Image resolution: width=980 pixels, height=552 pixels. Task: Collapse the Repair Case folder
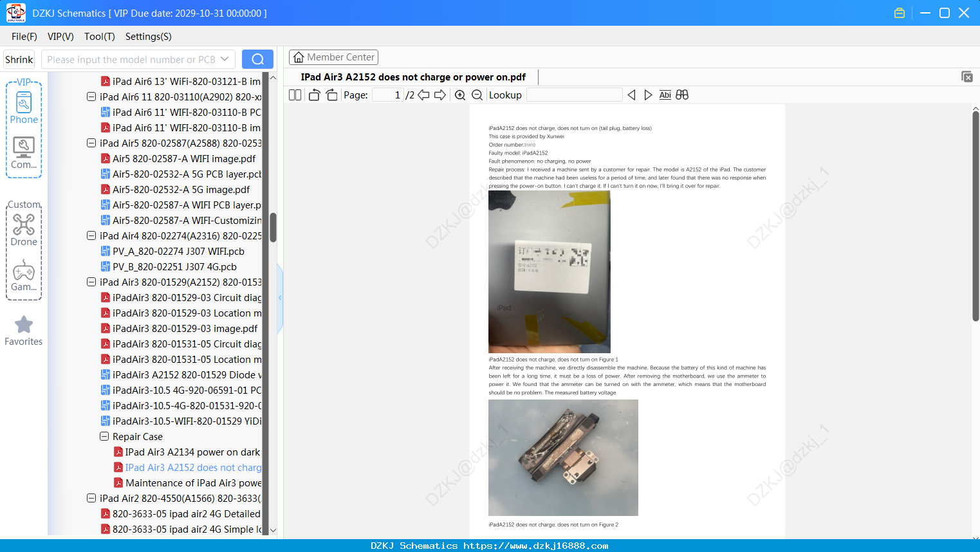coord(104,437)
